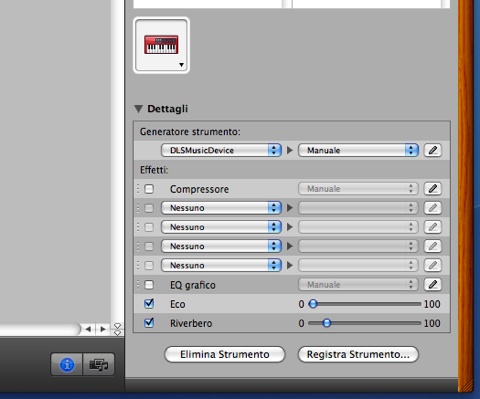Click the EQ grafico edit pencil icon

pyautogui.click(x=433, y=284)
